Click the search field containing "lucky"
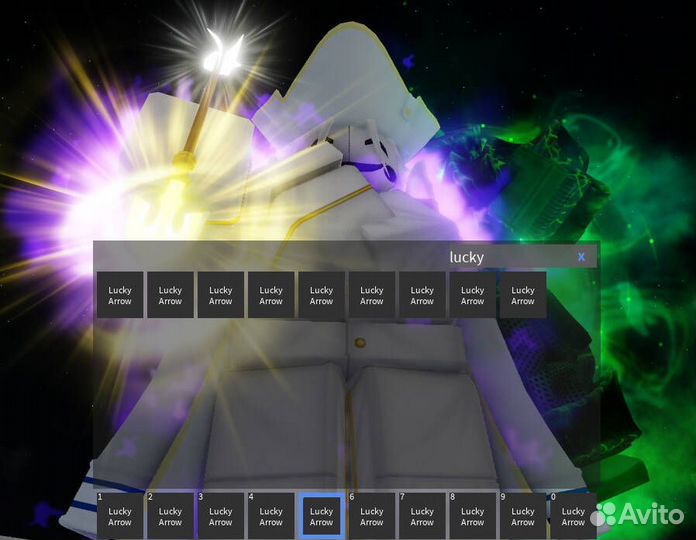 tap(466, 257)
